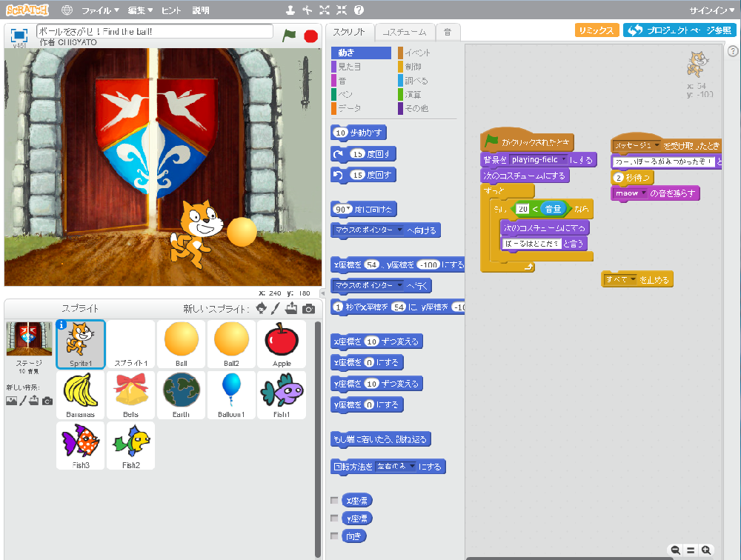Enable the x座標 stage monitor checkbox
Viewport: 741px width, 560px height.
(x=335, y=500)
